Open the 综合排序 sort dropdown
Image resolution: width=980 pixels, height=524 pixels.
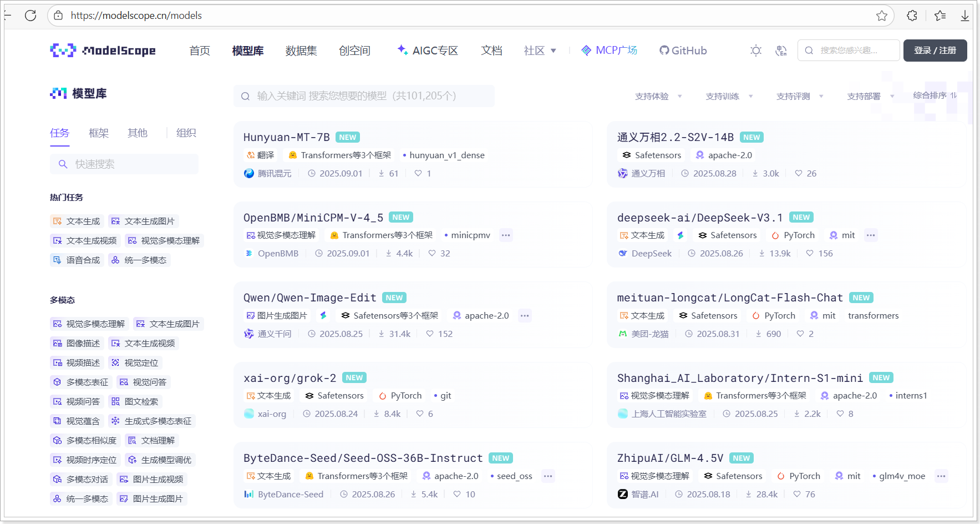point(935,95)
